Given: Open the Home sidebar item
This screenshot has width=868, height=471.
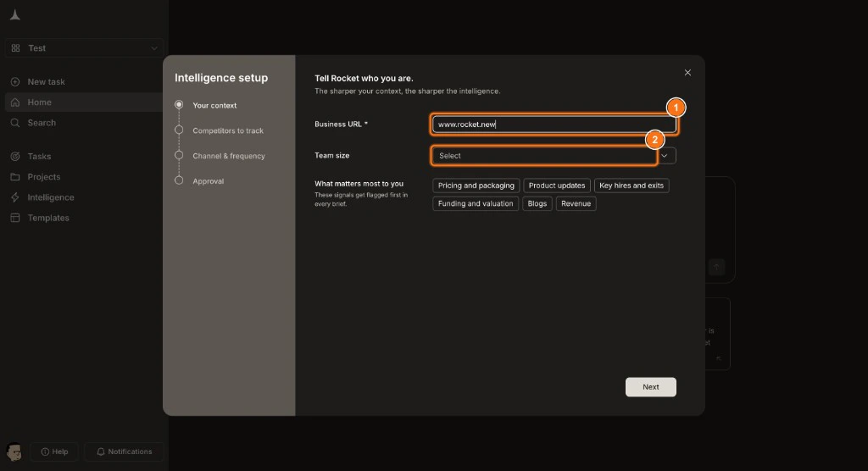Looking at the screenshot, I should (x=84, y=103).
